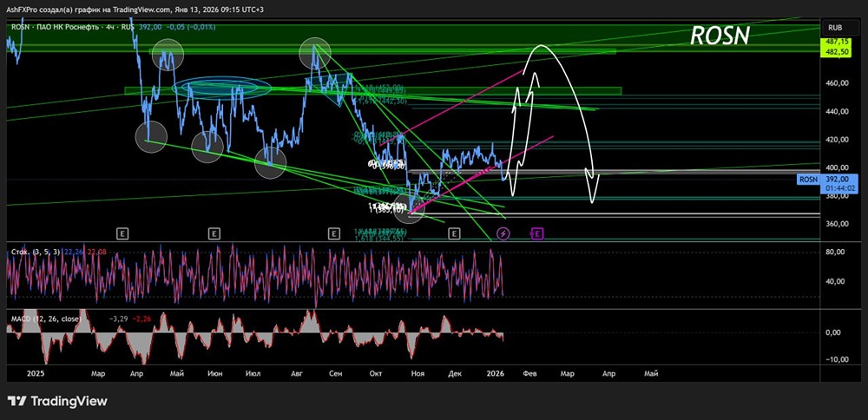
Task: Click the 380,00 price axis label
Action: tap(837, 196)
